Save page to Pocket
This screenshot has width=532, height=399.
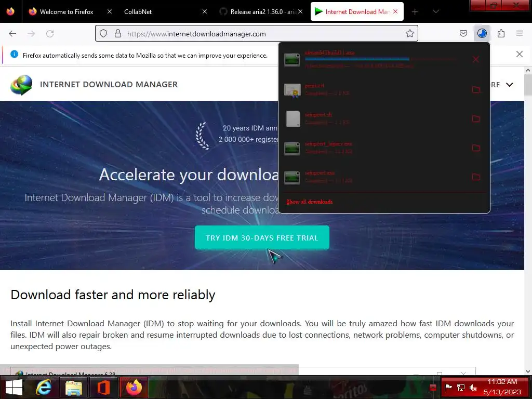tap(463, 33)
